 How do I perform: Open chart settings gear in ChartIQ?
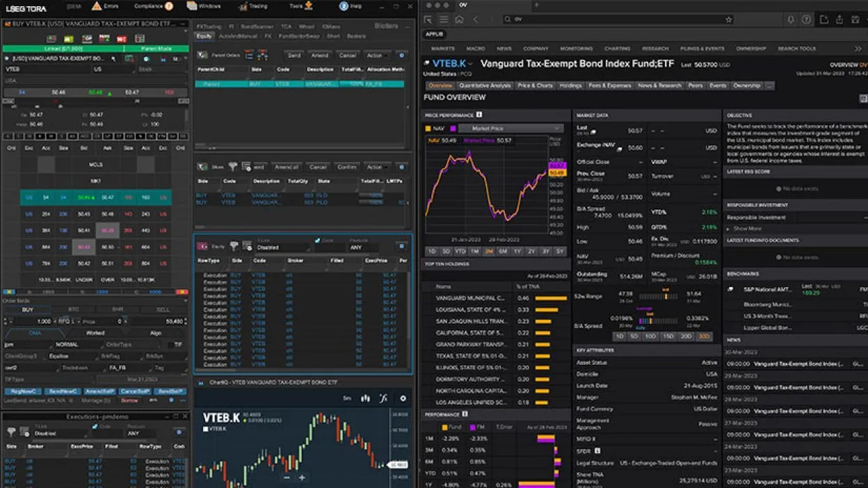tap(403, 398)
